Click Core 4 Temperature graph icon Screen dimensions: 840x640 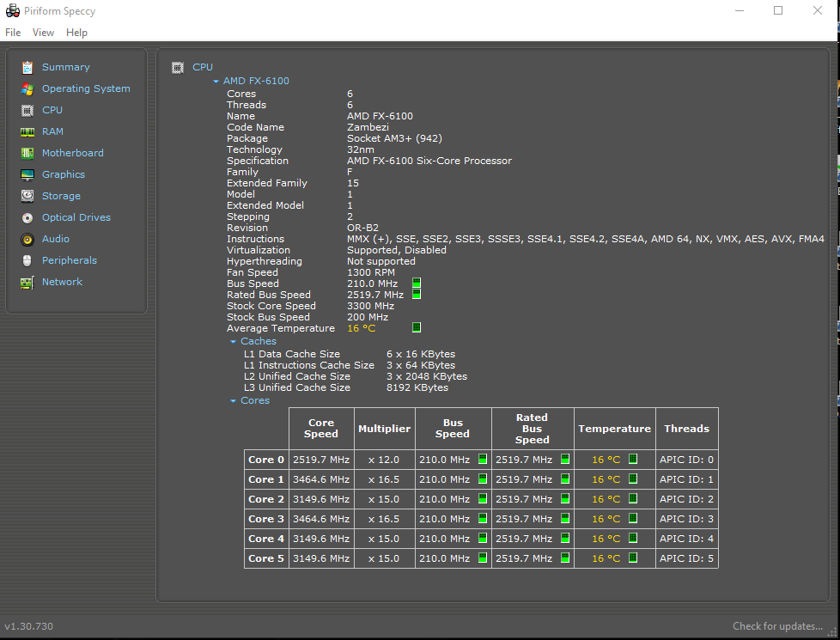633,538
